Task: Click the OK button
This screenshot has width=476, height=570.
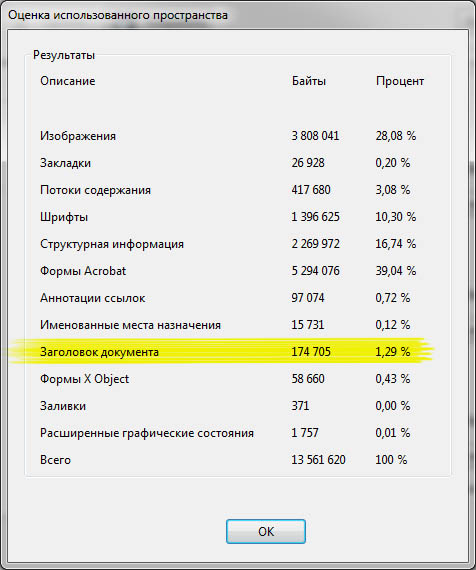Action: tap(265, 531)
